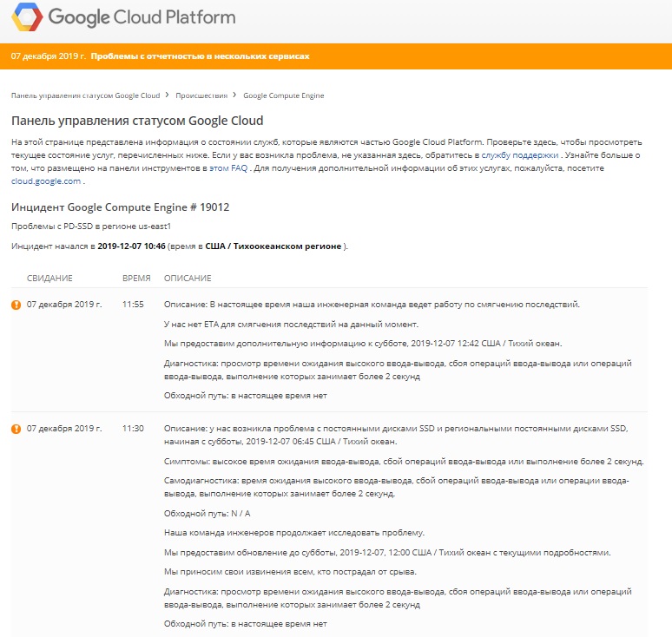
Task: Click the СВИДАНИЕ column header
Action: [x=49, y=278]
